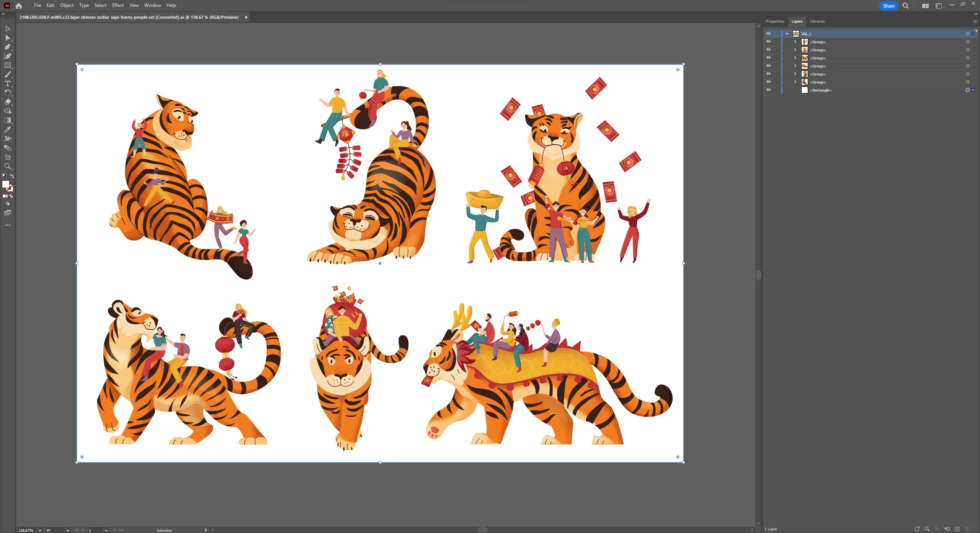980x533 pixels.
Task: Click Create New Sublayer icon
Action: [947, 529]
